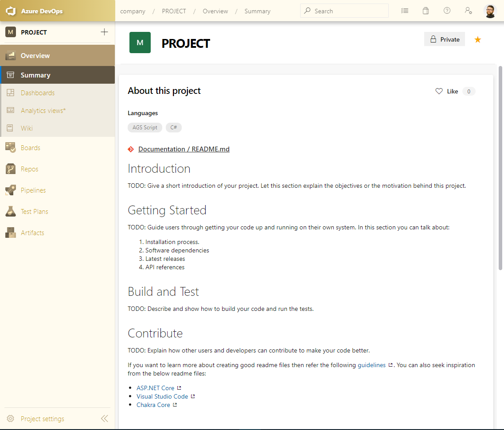Like this project with the heart
Screen dimensions: 504x430
[439, 91]
